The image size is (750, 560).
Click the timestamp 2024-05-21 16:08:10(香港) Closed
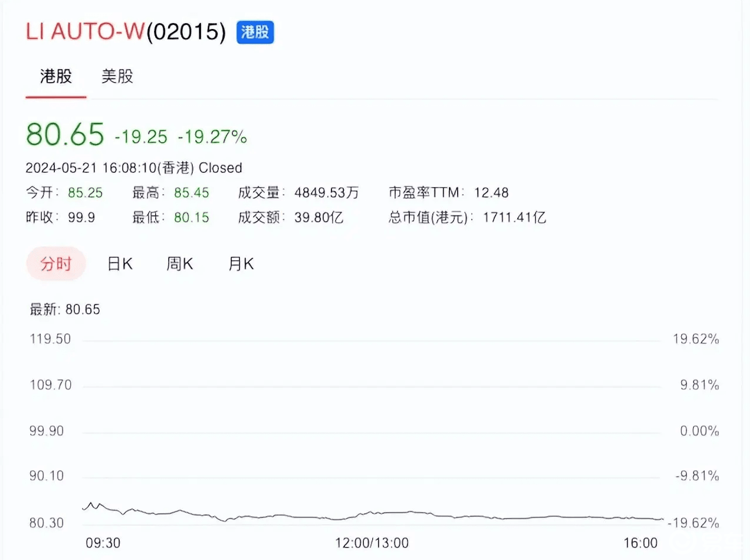(134, 168)
